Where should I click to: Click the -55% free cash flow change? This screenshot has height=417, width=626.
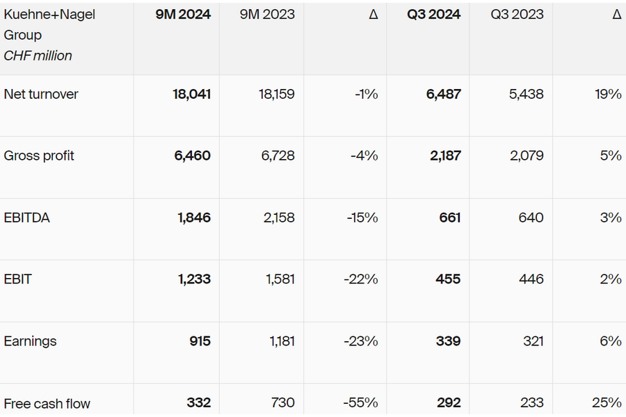coord(360,403)
